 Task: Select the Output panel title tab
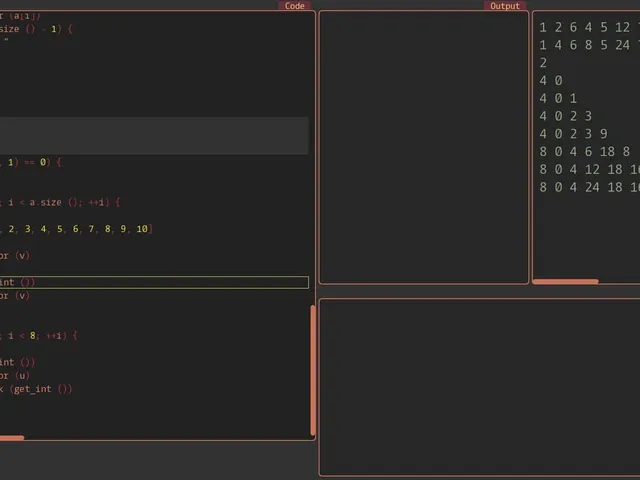pos(505,6)
